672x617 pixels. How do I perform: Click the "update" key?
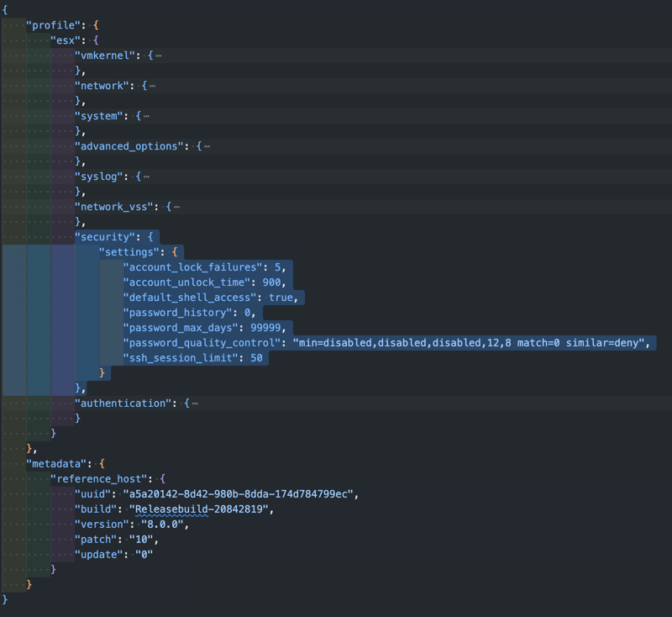99,555
